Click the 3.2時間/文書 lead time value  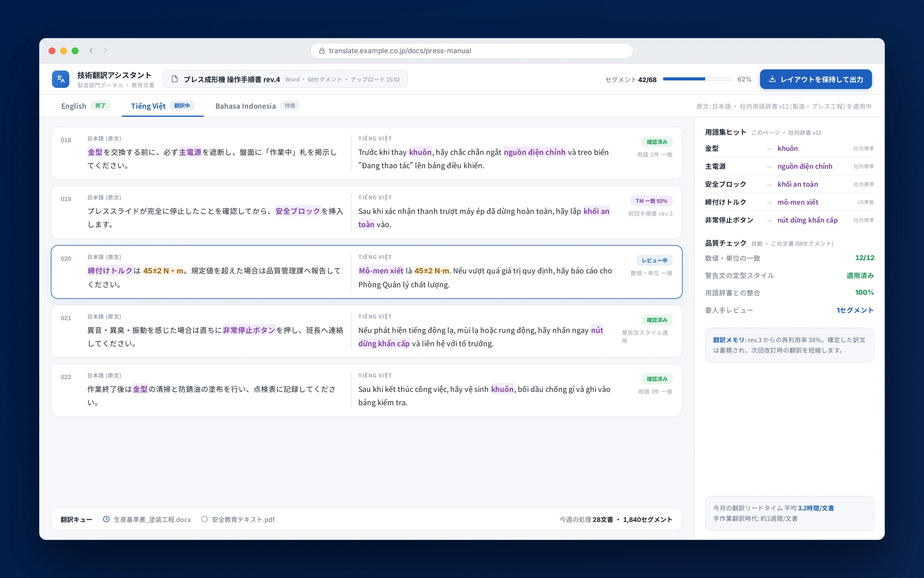(816, 508)
